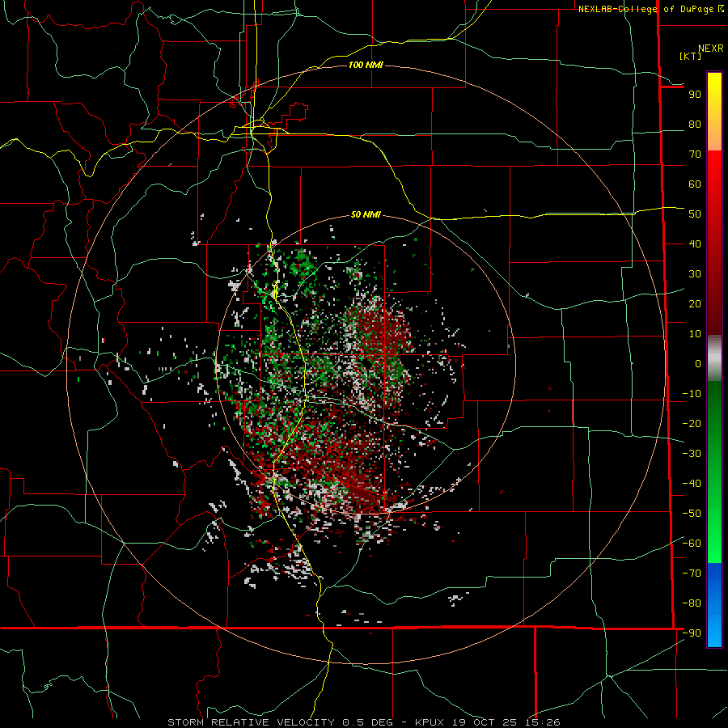
Task: Click the -50 knot scale label
Action: [x=692, y=514]
